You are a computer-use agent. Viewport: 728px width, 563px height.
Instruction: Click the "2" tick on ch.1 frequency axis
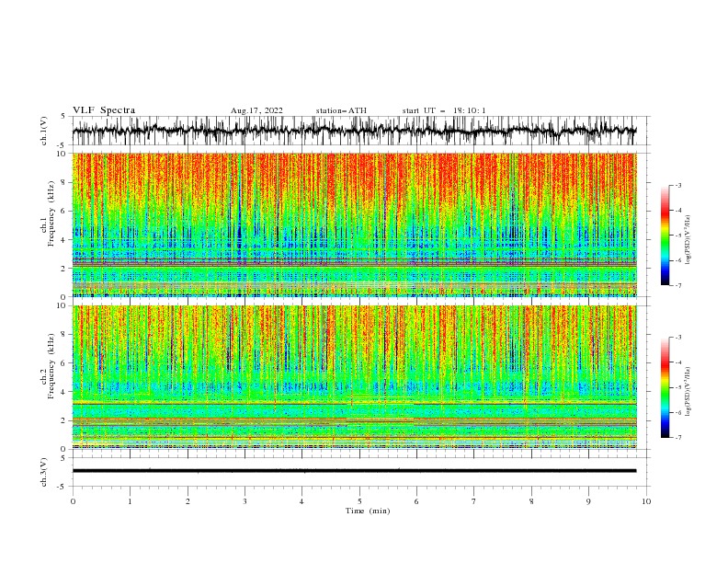(x=64, y=269)
